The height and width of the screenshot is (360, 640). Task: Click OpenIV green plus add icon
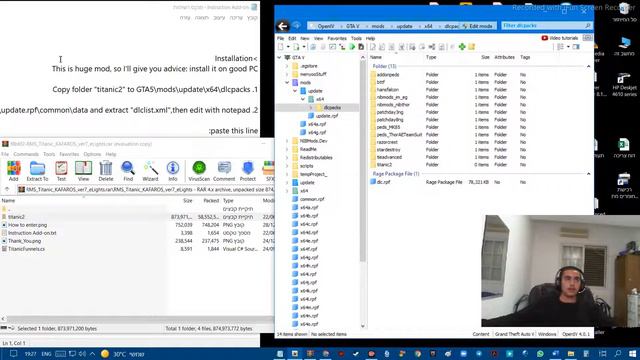point(462,47)
